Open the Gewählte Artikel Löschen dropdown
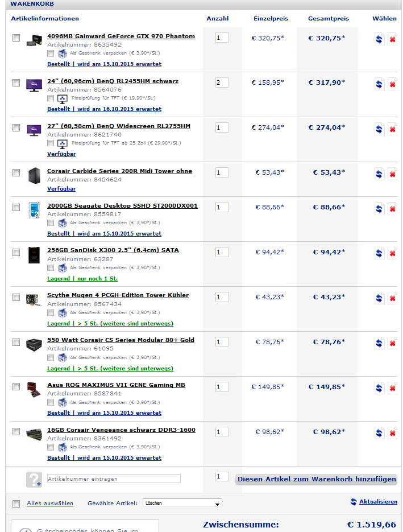Viewport: 403px width, 532px height. [x=182, y=504]
